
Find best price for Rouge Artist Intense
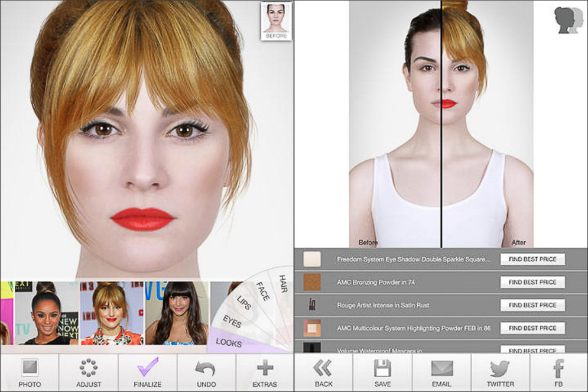click(532, 305)
